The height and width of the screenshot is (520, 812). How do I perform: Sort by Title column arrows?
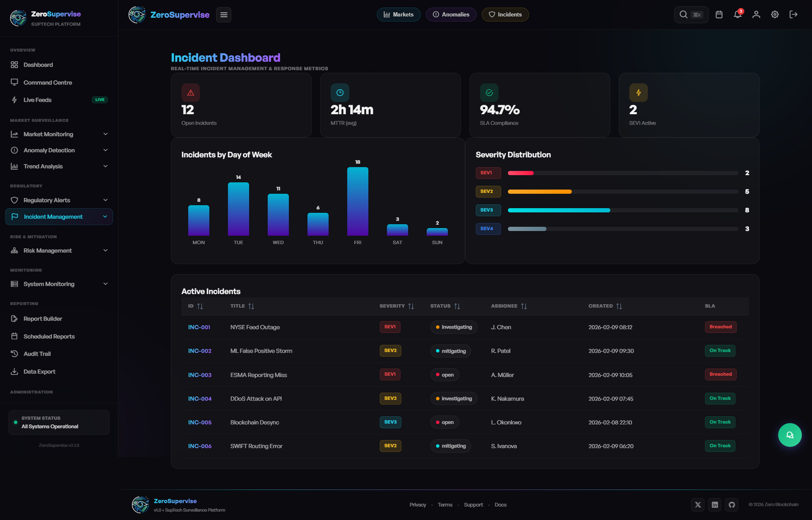(251, 306)
